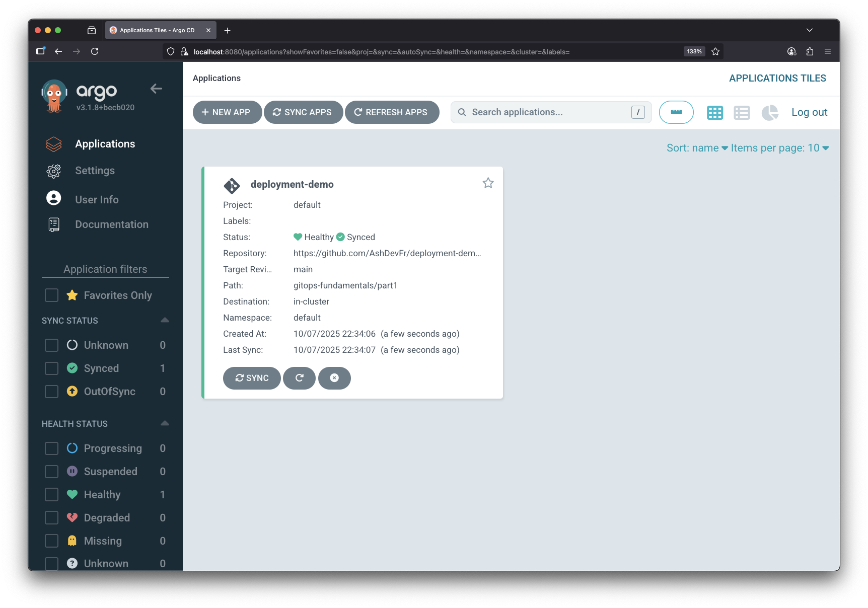Switch to list view

point(742,113)
